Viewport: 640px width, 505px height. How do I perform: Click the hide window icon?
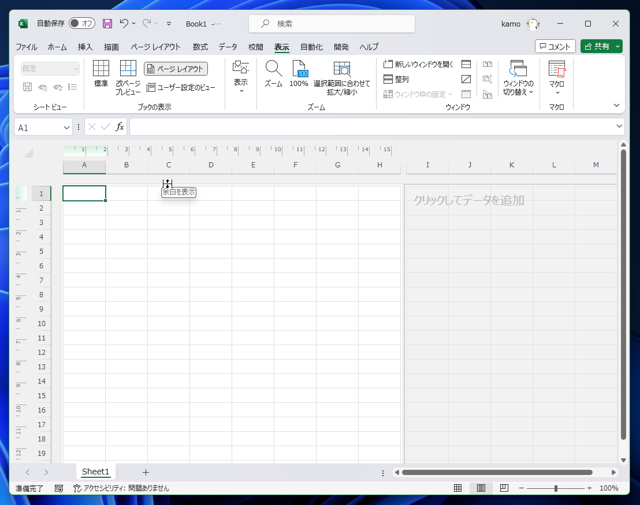click(466, 79)
